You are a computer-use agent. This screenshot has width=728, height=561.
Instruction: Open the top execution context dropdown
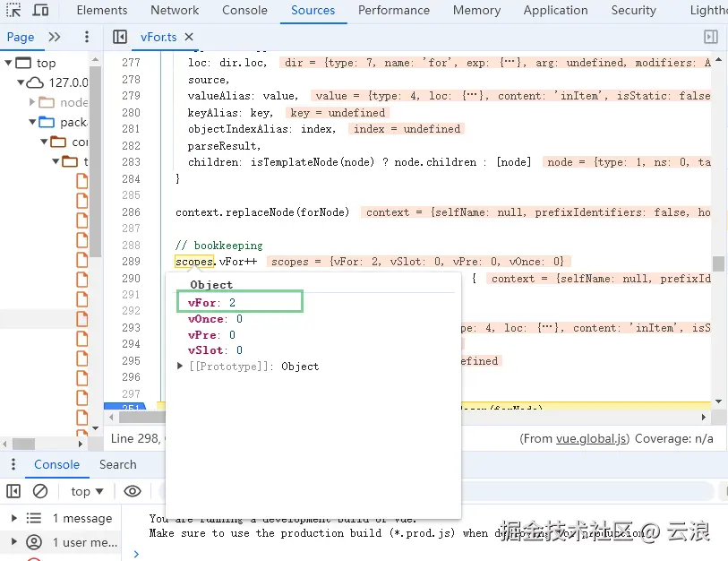pyautogui.click(x=87, y=491)
